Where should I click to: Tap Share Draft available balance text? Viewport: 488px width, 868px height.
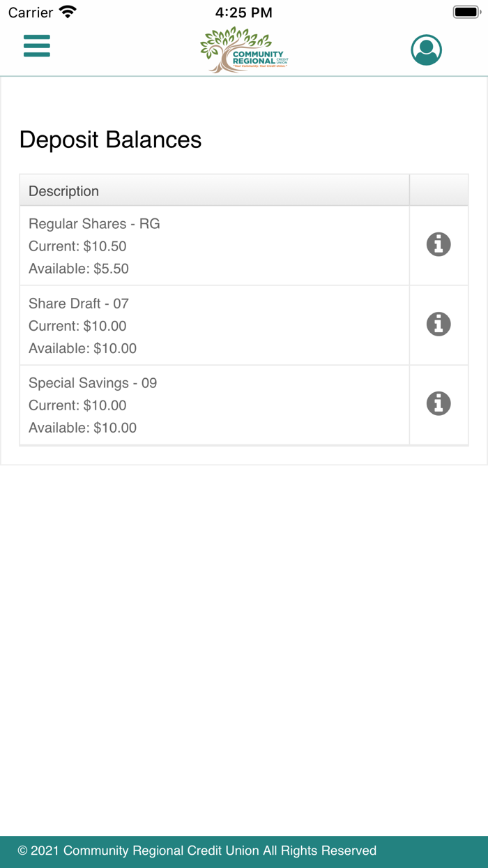point(82,348)
